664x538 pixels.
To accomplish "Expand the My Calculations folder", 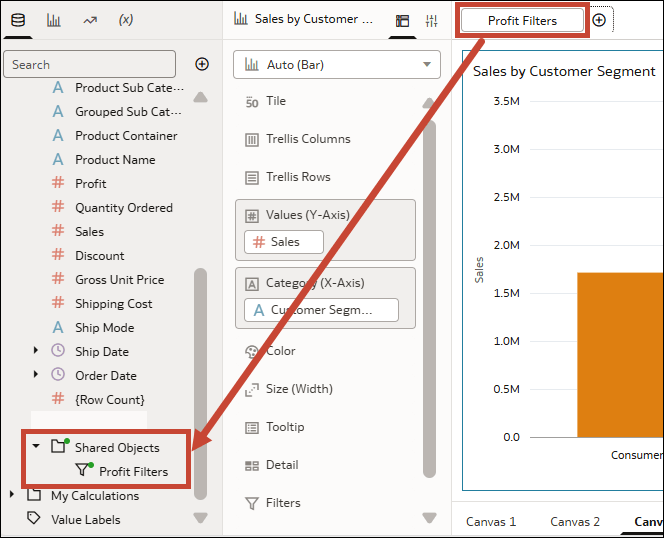I will tap(12, 494).
